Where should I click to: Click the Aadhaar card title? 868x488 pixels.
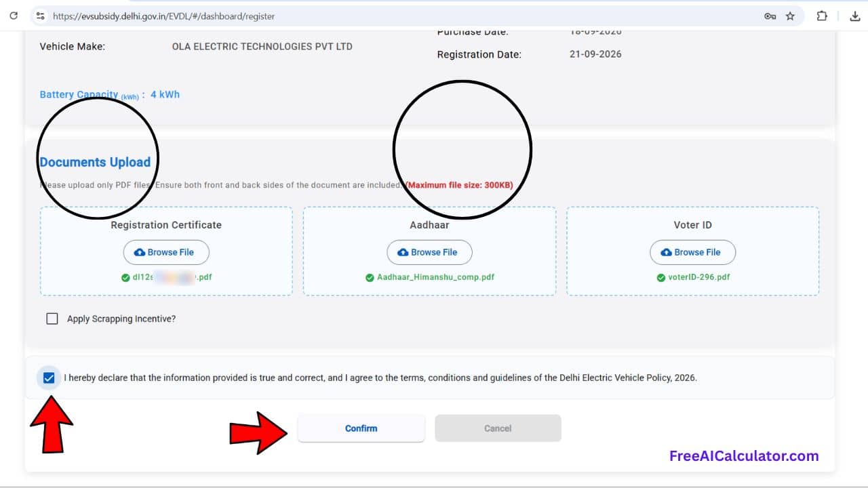pyautogui.click(x=429, y=225)
